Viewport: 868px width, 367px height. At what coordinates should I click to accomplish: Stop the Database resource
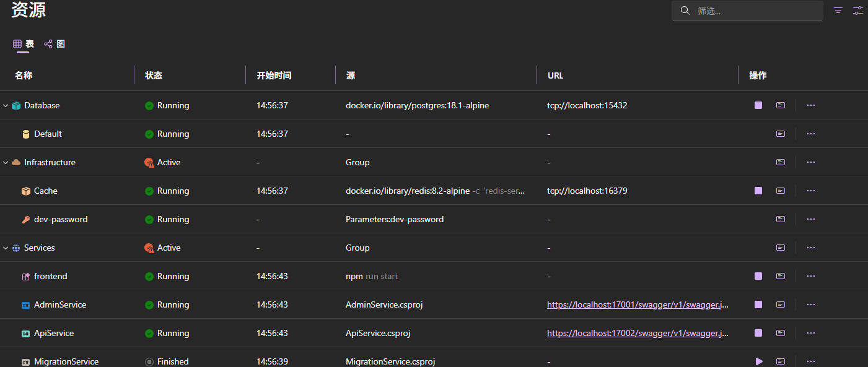(x=758, y=105)
